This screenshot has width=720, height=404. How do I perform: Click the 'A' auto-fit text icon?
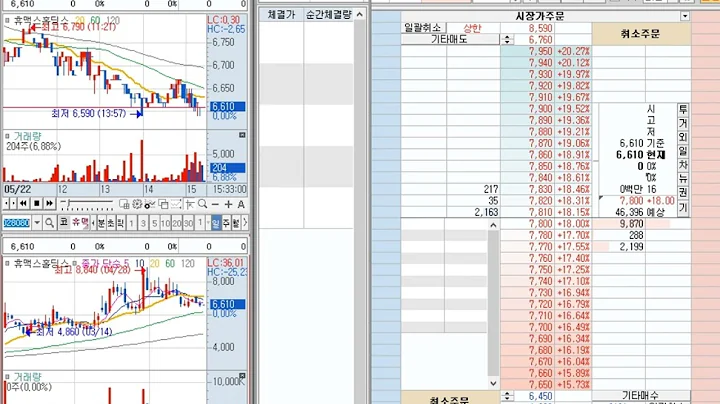click(241, 204)
